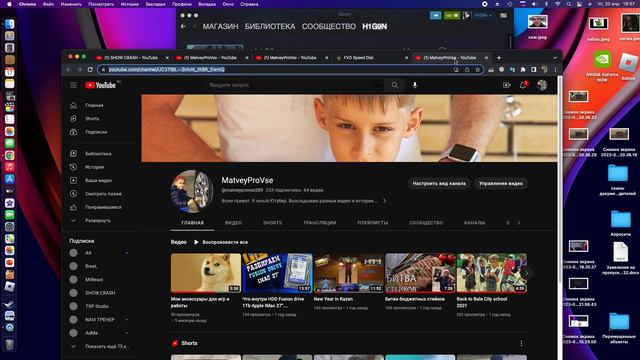Switch to ПЛЕЙЛИСТЫ channel tab

tap(373, 223)
